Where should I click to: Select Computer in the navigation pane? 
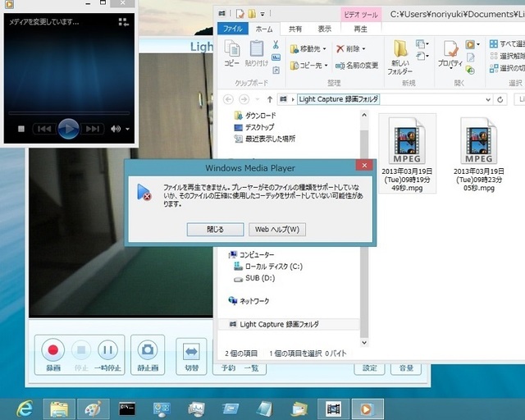[252, 255]
